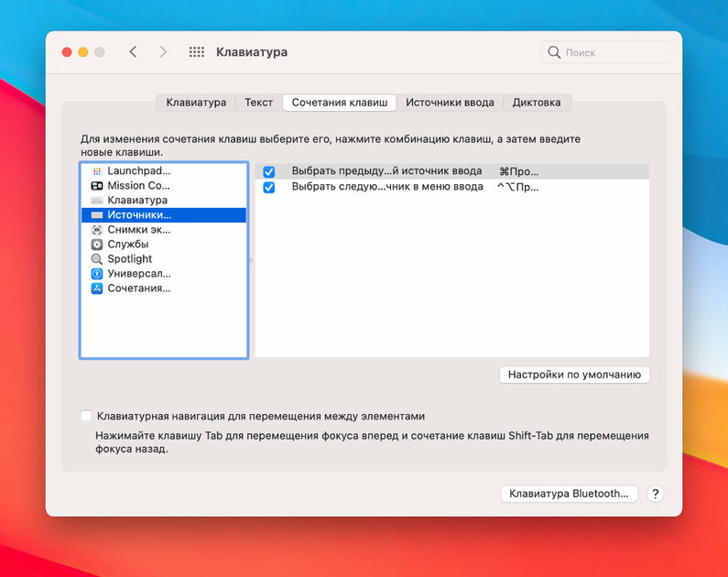Go back using the left chevron
Viewport: 728px width, 577px height.
click(134, 52)
